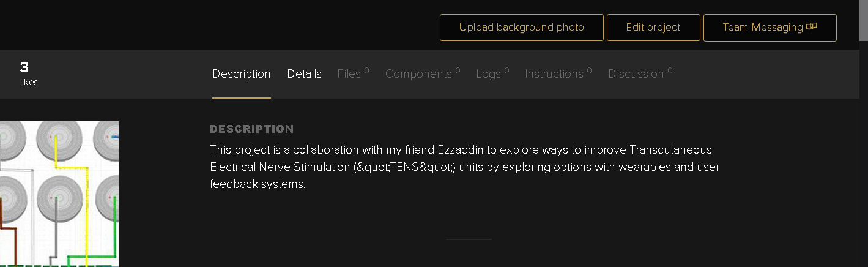Click the project description paragraph
Screen dimensions: 868x267
coord(464,167)
